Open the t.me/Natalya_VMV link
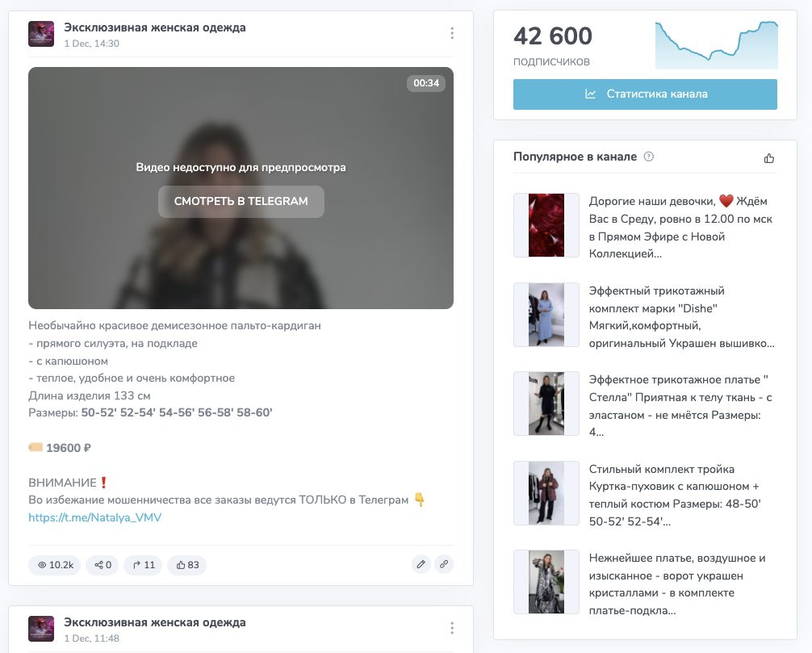The image size is (812, 653). 94,517
